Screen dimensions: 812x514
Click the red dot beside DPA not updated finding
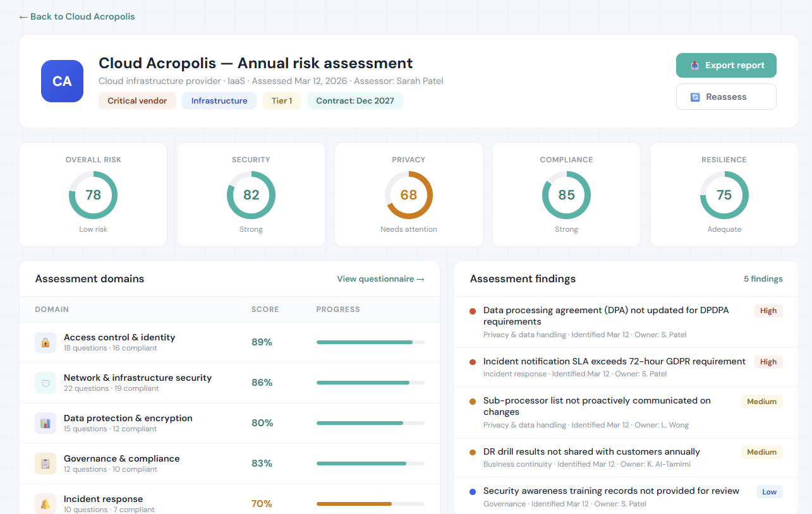[x=473, y=311]
